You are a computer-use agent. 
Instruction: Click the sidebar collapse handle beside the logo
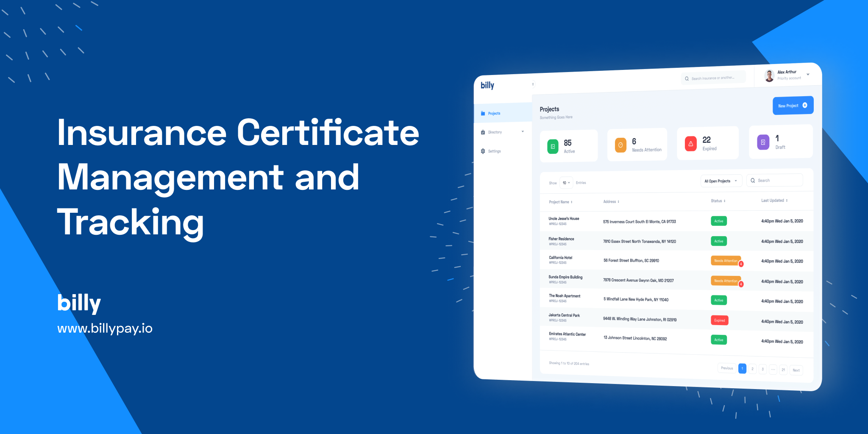[x=533, y=84]
